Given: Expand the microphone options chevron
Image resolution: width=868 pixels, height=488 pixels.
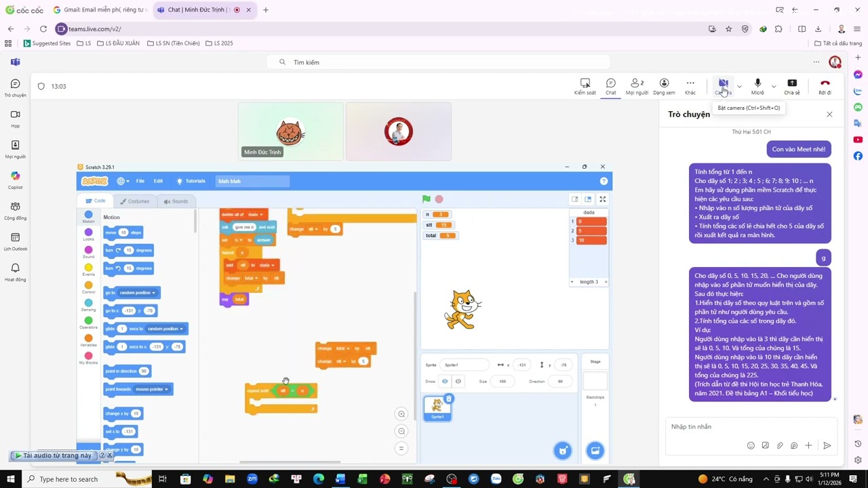Looking at the screenshot, I should (x=774, y=87).
